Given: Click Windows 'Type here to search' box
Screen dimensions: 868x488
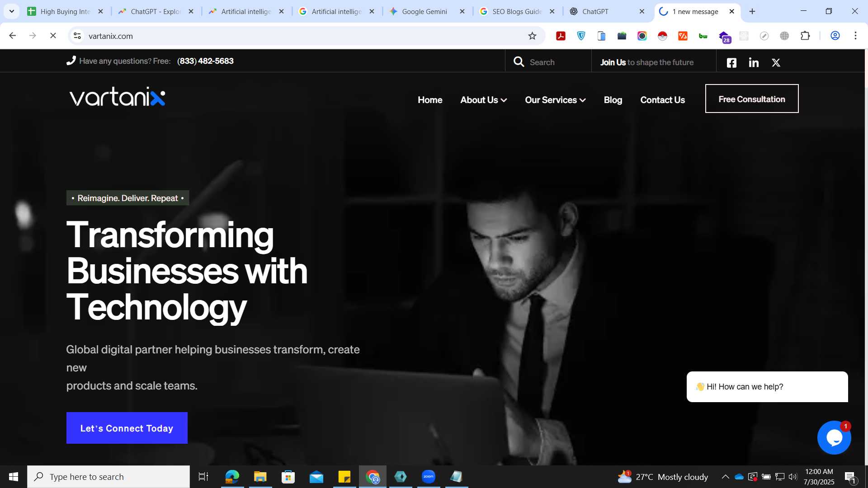Looking at the screenshot, I should (x=108, y=477).
